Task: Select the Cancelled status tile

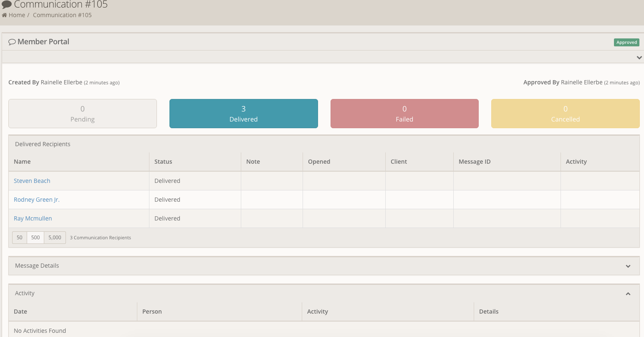Action: (565, 113)
